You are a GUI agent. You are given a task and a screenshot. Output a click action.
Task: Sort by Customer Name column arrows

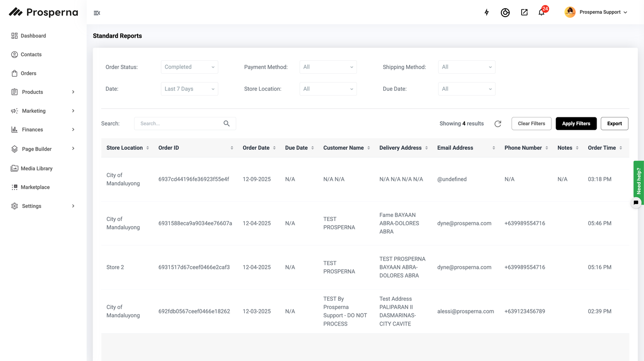tap(368, 148)
